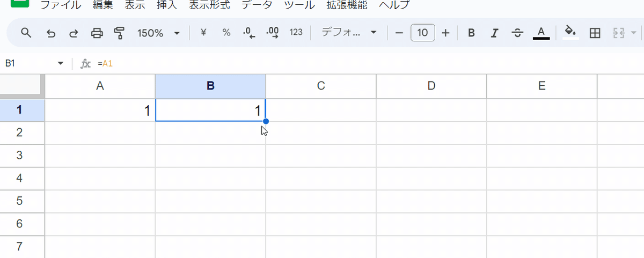The image size is (644, 258).
Task: Format as currency with the ¥ icon
Action: point(203,33)
